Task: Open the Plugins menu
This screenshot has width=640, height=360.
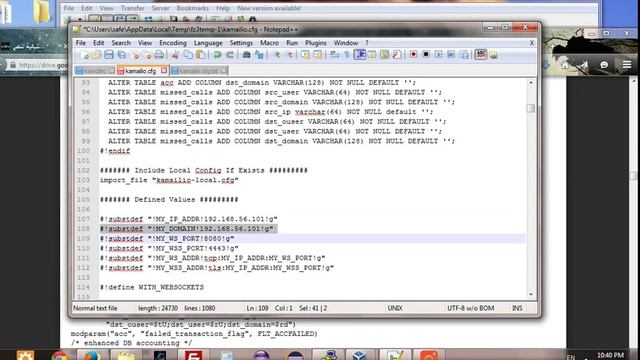Action: click(x=316, y=43)
